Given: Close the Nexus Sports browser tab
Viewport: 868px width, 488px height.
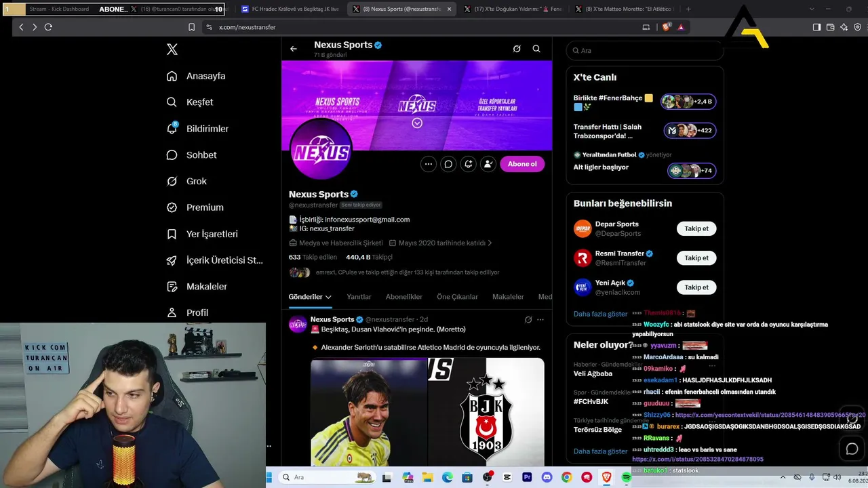Looking at the screenshot, I should point(449,9).
